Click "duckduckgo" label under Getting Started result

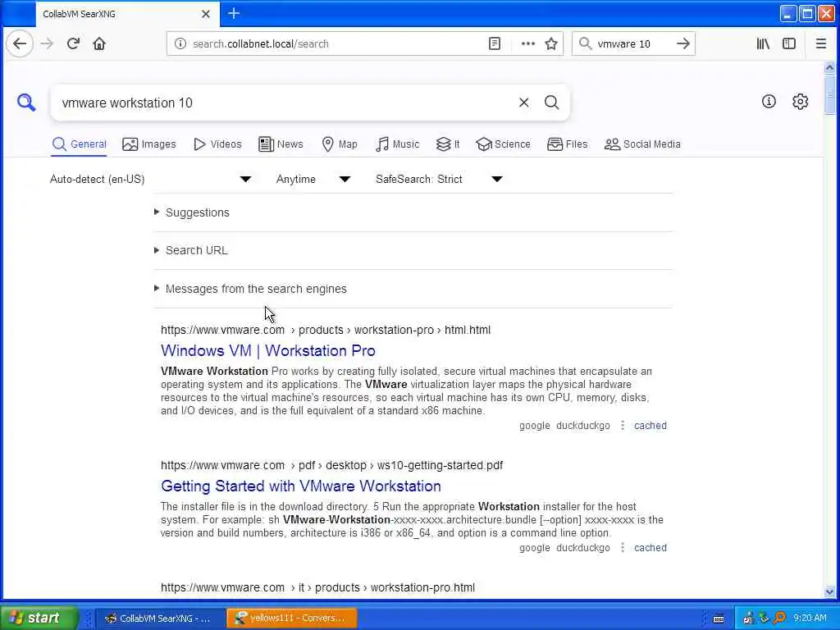583,547
